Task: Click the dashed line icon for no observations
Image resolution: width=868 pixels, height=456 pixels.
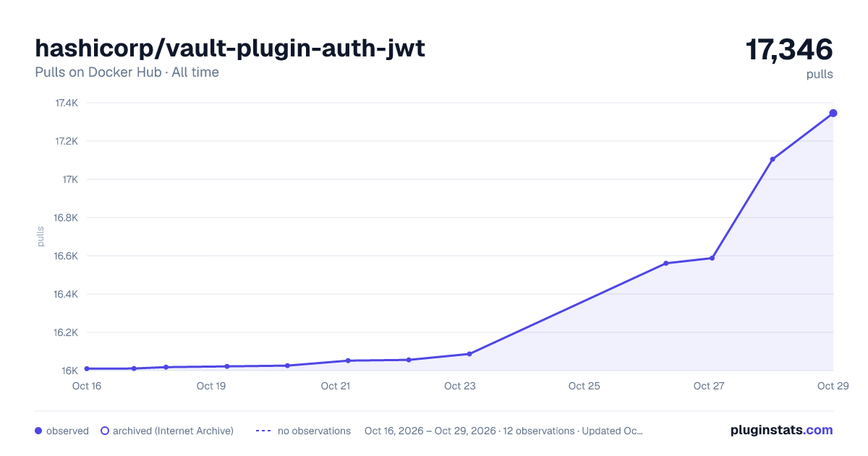Action: point(263,431)
